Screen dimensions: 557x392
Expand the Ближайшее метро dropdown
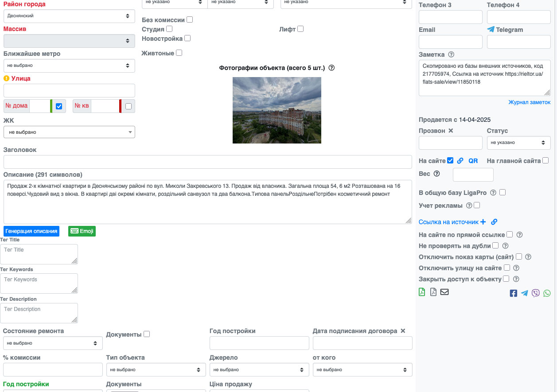point(69,66)
